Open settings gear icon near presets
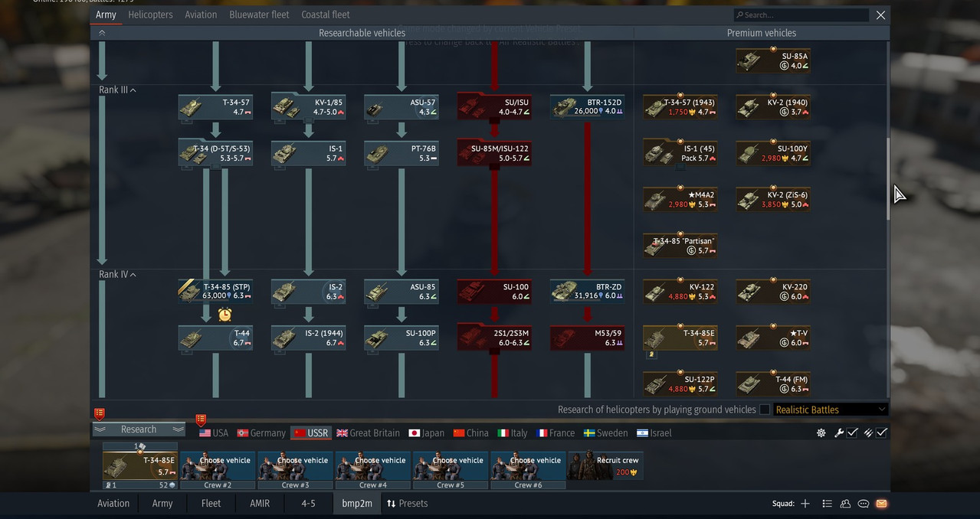 tap(821, 432)
